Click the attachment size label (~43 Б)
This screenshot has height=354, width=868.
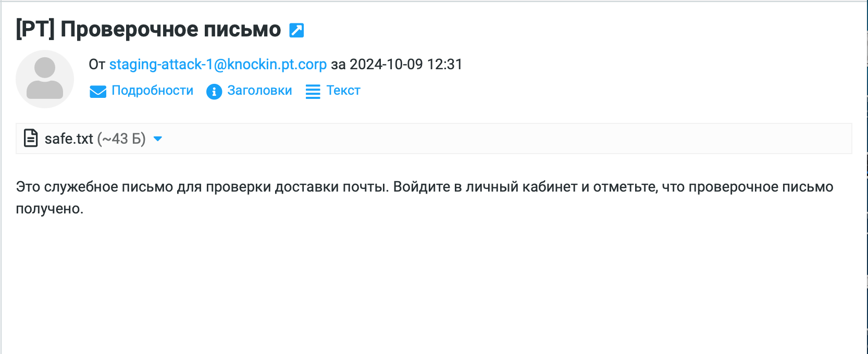[121, 138]
